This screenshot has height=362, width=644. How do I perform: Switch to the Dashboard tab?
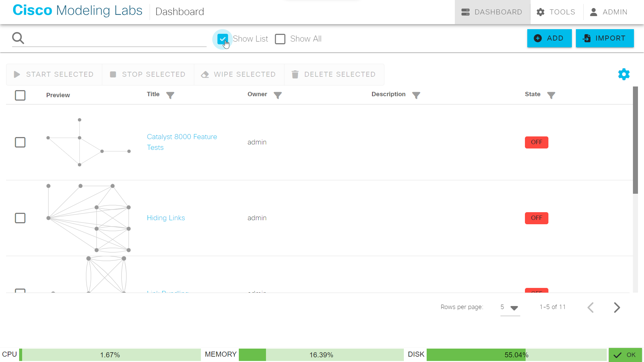pos(492,12)
